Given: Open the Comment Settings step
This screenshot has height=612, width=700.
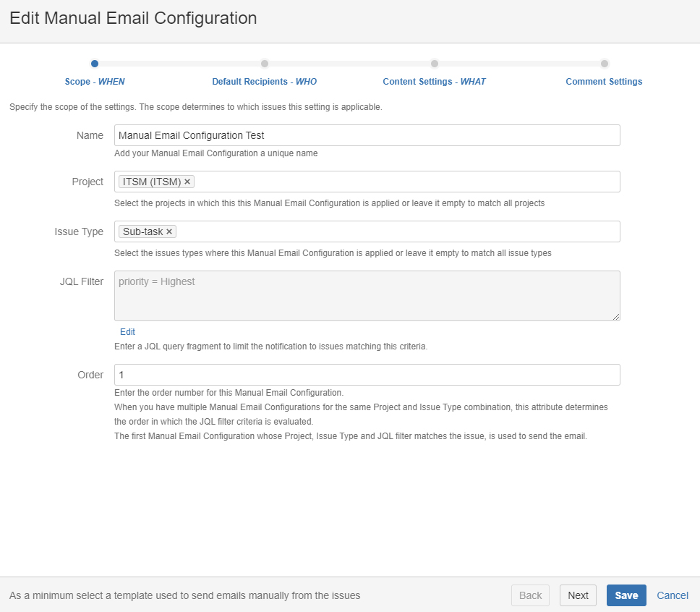Looking at the screenshot, I should (604, 82).
